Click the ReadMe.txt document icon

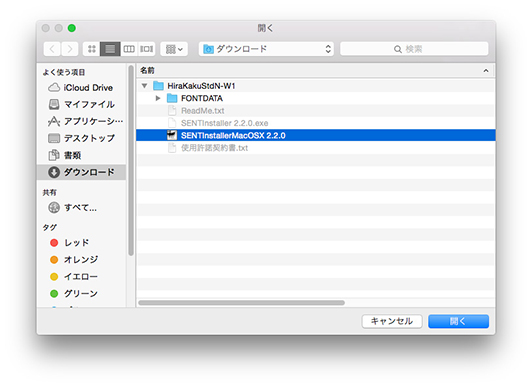click(x=172, y=111)
